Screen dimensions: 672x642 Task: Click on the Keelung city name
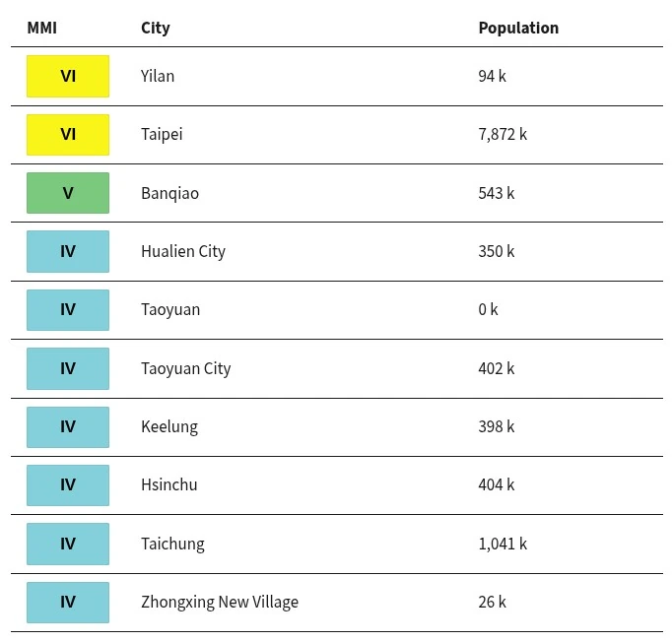[x=169, y=427]
